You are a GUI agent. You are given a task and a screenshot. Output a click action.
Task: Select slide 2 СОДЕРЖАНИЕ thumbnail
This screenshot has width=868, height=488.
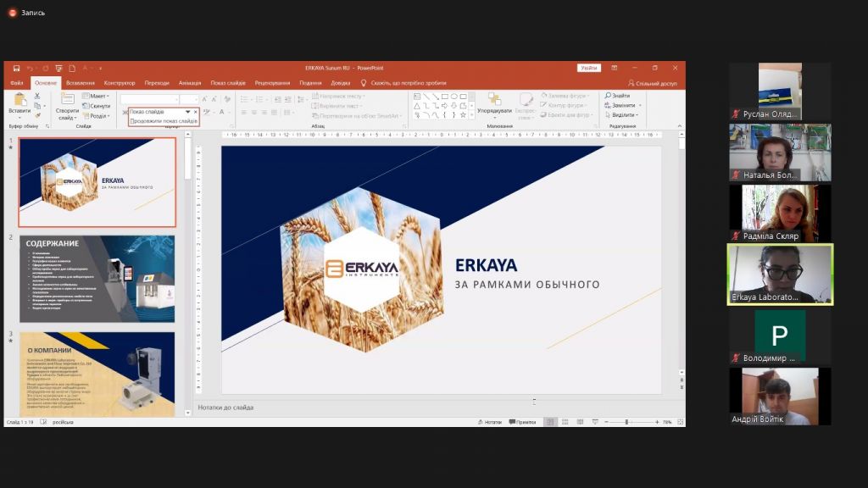click(97, 279)
